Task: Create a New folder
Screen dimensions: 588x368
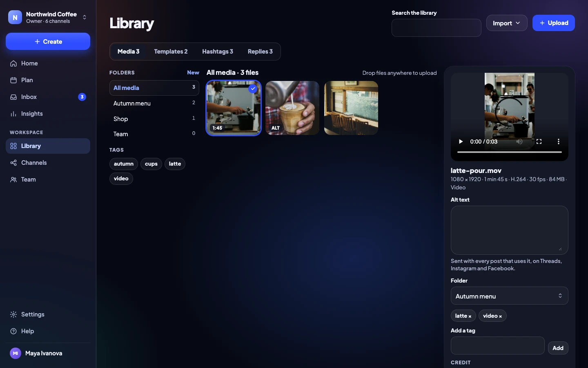Action: point(193,72)
